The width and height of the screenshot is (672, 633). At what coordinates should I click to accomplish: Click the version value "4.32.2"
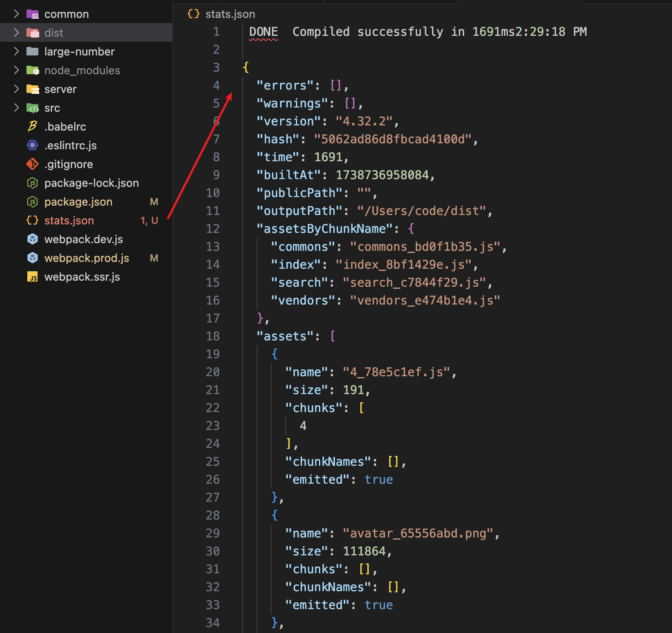[364, 121]
